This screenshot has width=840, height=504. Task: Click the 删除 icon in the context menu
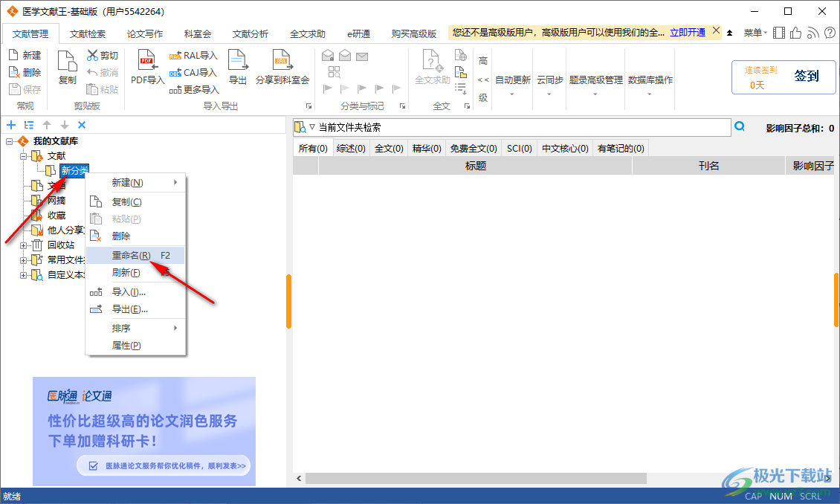tap(96, 236)
